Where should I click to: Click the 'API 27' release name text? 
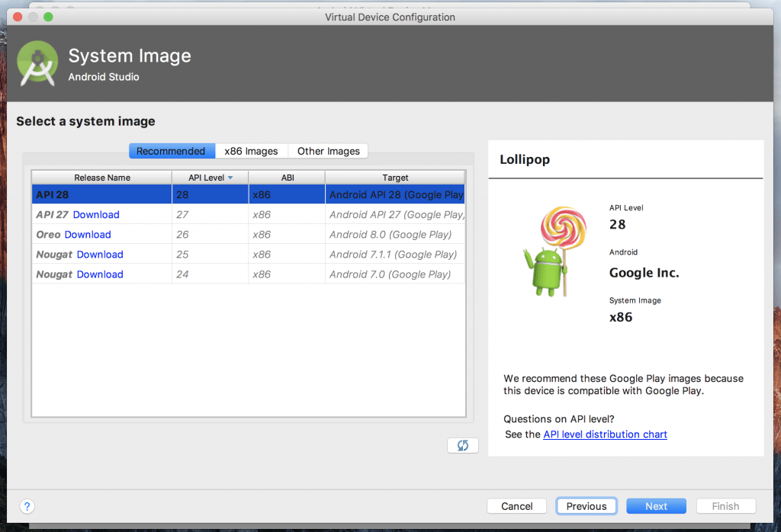[53, 214]
